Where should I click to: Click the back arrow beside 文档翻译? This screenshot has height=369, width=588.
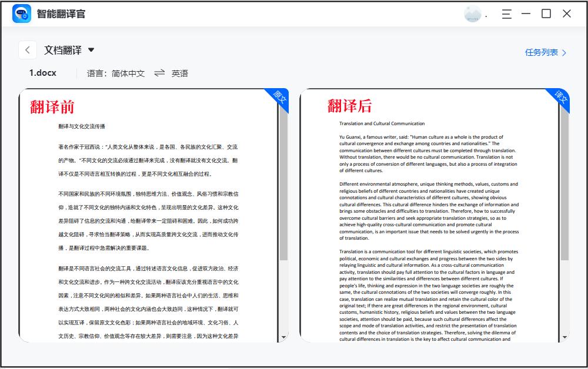point(27,49)
